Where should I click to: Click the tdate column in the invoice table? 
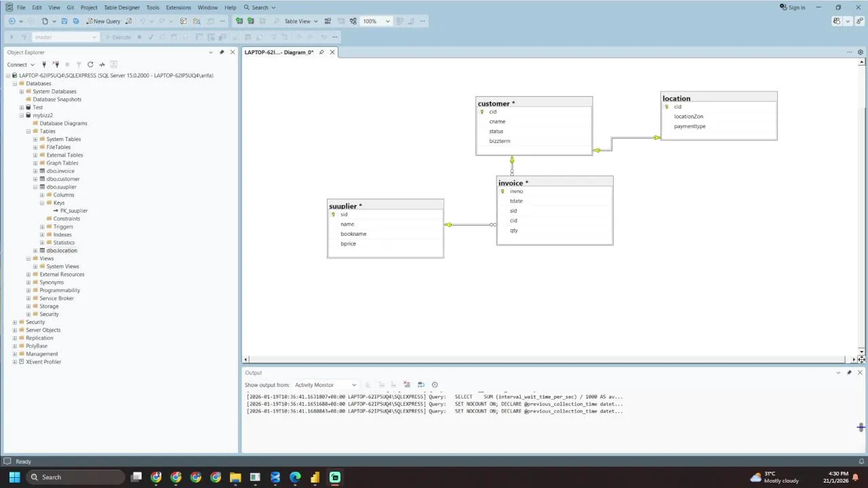516,201
